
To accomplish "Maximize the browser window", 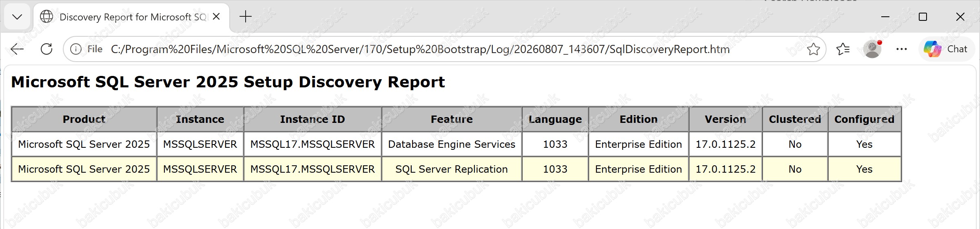I will (x=923, y=17).
